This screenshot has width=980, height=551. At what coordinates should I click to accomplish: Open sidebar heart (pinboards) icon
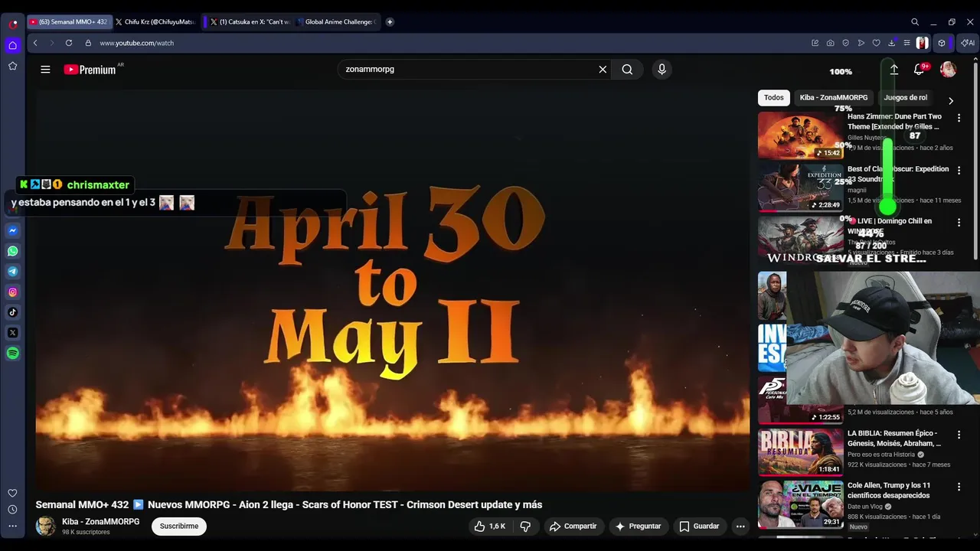(x=13, y=493)
